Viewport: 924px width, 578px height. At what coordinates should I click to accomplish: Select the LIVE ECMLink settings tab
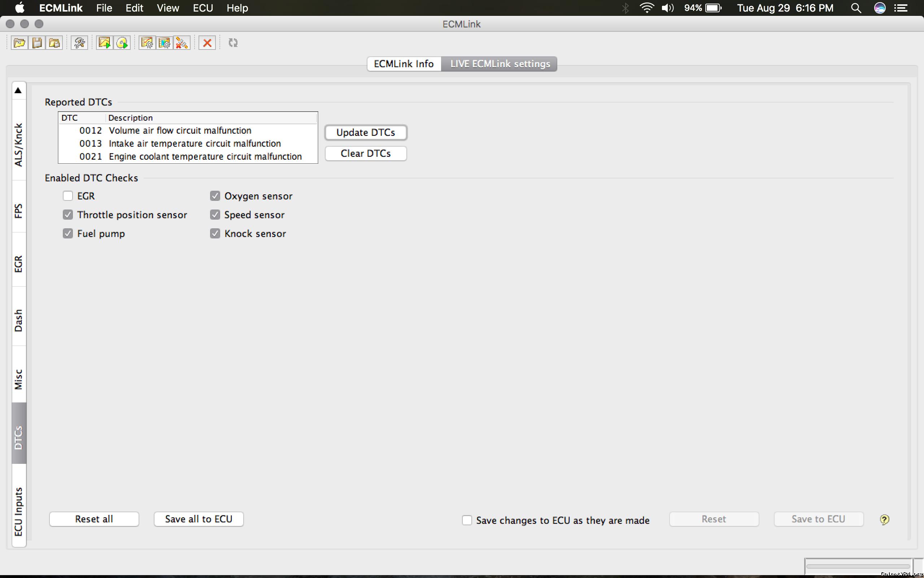tap(500, 64)
